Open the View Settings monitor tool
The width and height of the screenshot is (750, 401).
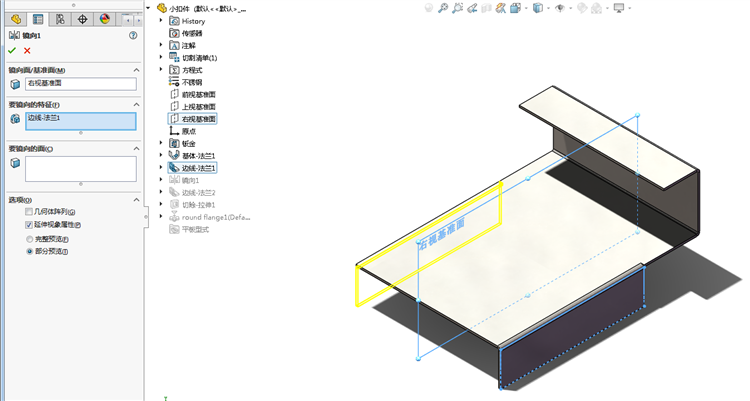pos(619,8)
